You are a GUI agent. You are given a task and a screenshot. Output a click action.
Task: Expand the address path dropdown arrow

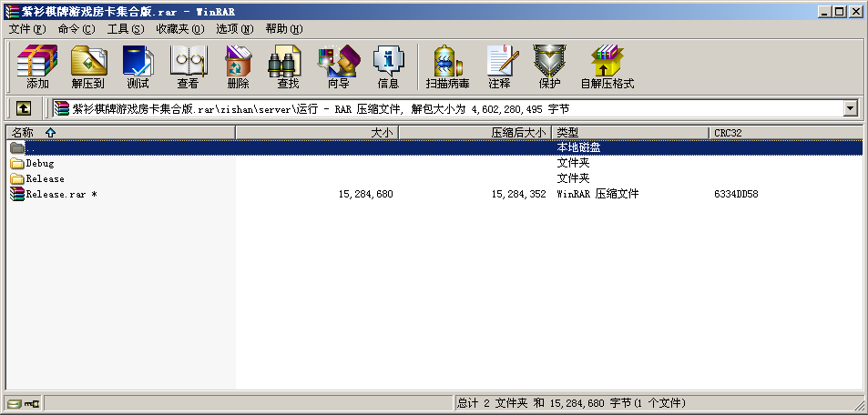coord(851,108)
